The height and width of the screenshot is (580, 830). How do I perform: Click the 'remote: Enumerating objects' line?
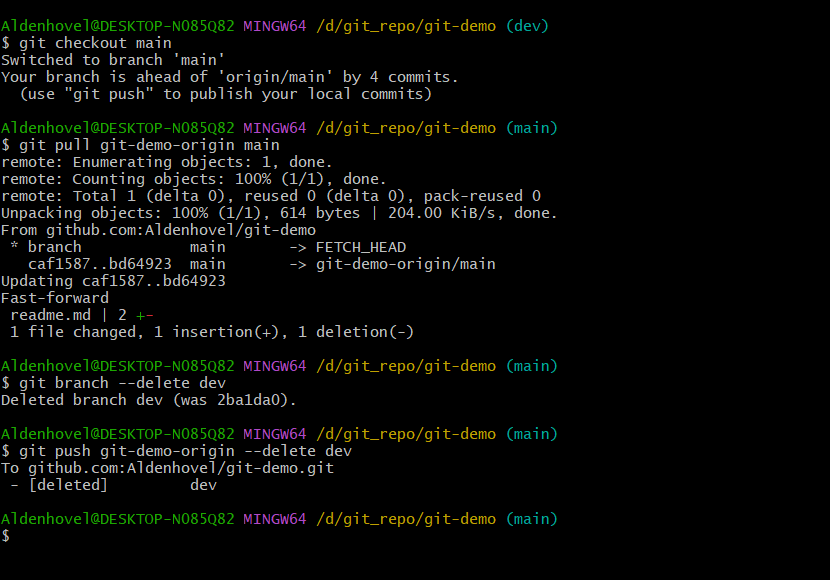point(167,162)
